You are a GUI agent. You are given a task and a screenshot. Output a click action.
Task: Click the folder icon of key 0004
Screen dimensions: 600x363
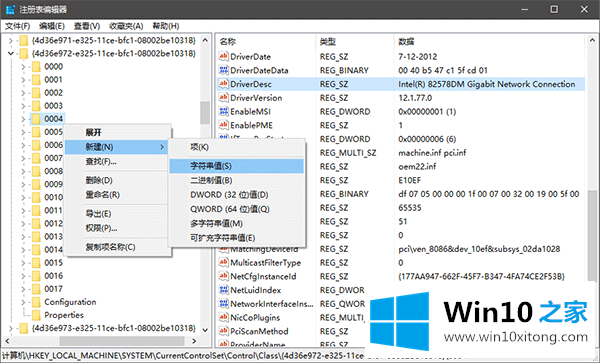[36, 119]
